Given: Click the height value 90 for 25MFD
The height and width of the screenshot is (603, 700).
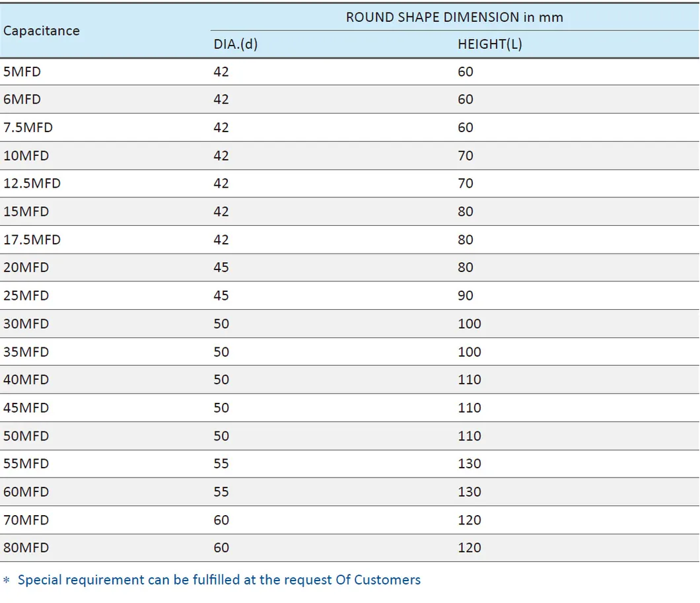Looking at the screenshot, I should click(x=466, y=296).
